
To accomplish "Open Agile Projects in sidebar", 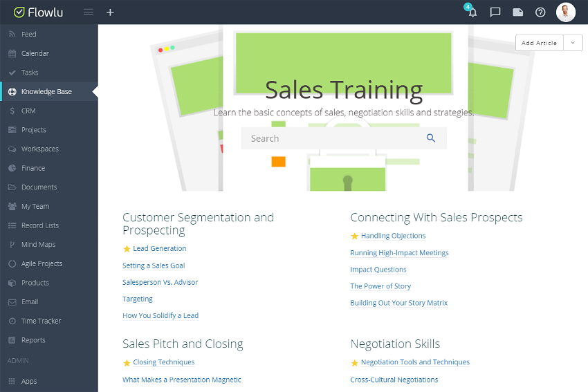I will coord(42,263).
